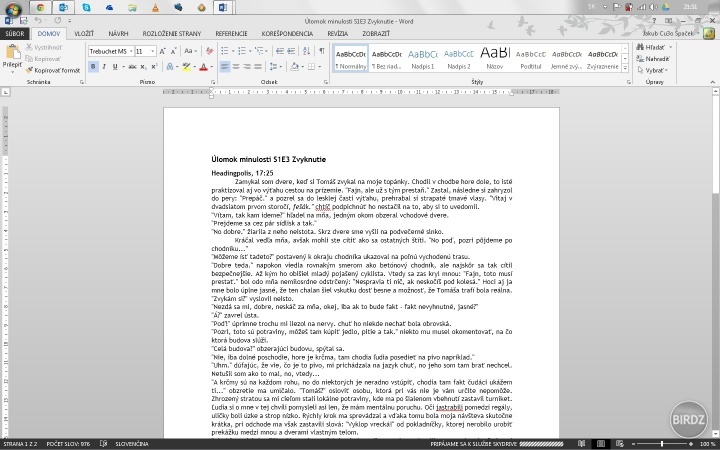Open the REFERENCIE ribbon tab

click(231, 33)
